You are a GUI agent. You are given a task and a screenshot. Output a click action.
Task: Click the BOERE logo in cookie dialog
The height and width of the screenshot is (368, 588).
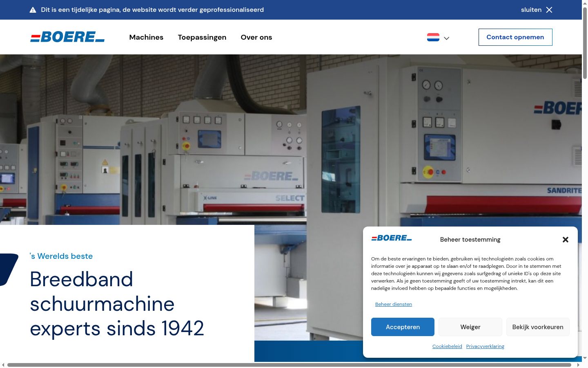coord(392,238)
